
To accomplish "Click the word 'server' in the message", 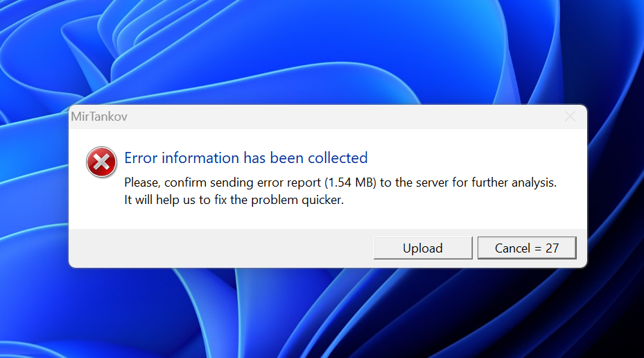I will coord(431,183).
